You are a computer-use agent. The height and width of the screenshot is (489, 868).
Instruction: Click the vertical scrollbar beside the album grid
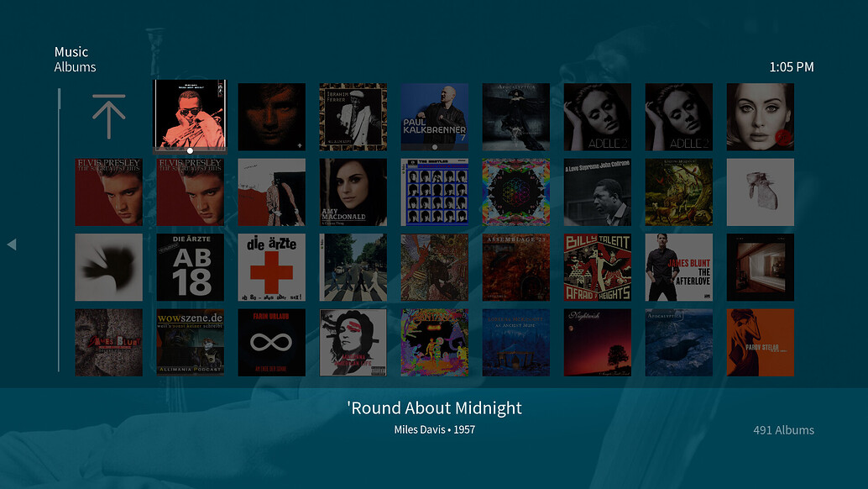pyautogui.click(x=59, y=229)
